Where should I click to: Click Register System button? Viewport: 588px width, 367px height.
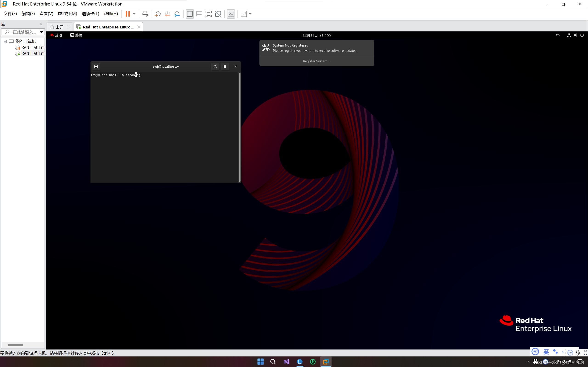[317, 61]
